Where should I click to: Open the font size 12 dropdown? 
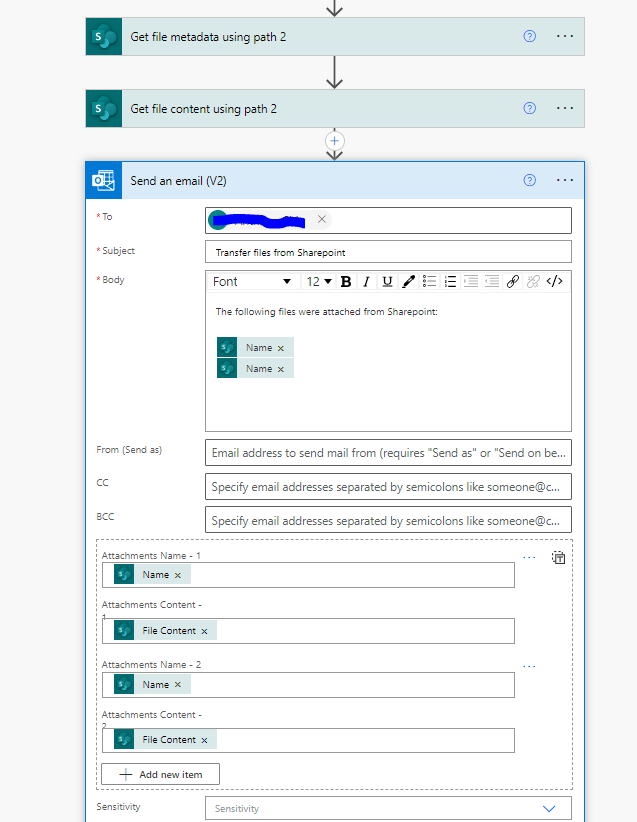[x=319, y=282]
